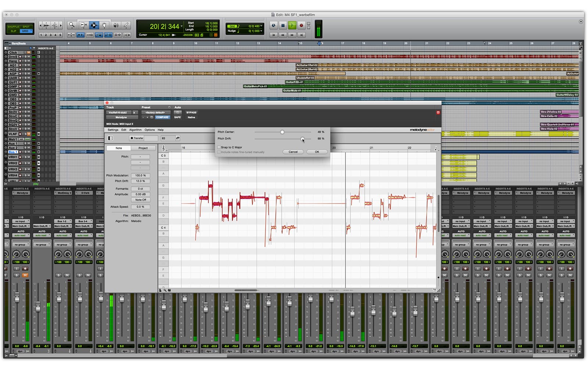The width and height of the screenshot is (588, 370).
Task: Click the Go to End button
Action: tap(301, 35)
